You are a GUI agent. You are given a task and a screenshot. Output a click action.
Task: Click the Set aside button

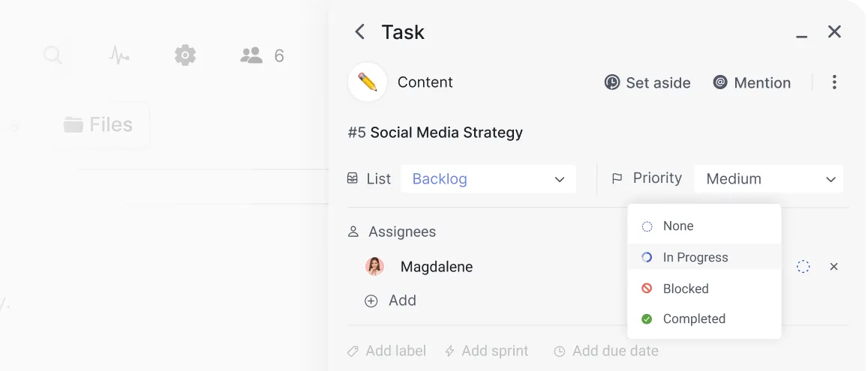(x=647, y=82)
